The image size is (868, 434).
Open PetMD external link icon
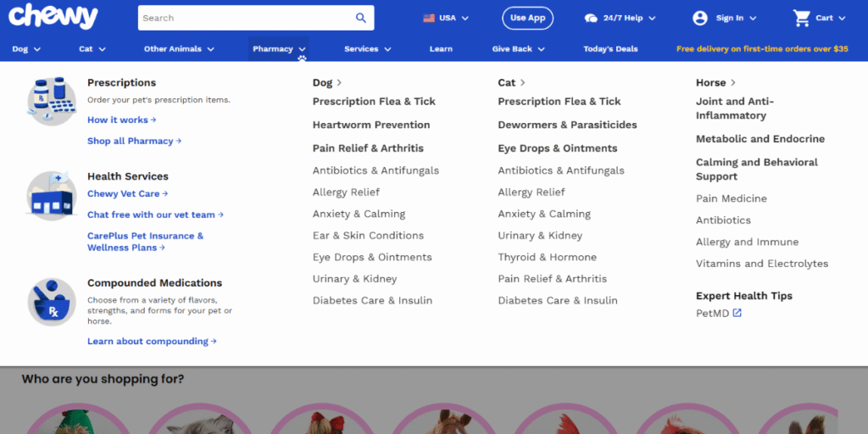click(x=737, y=314)
